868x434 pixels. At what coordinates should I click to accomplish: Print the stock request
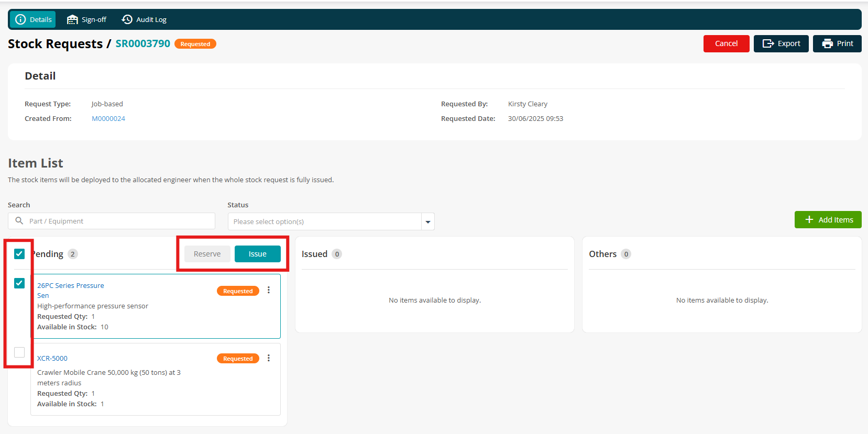point(837,43)
